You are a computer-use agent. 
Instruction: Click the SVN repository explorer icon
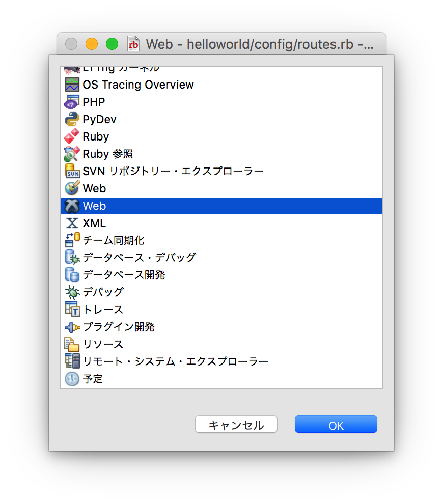point(72,172)
